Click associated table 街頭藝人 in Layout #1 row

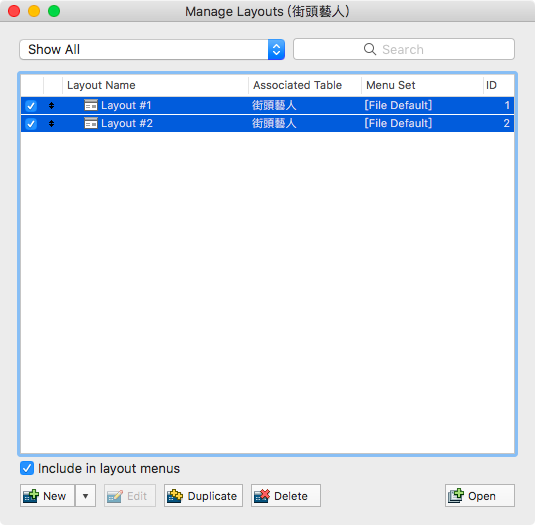tap(274, 105)
